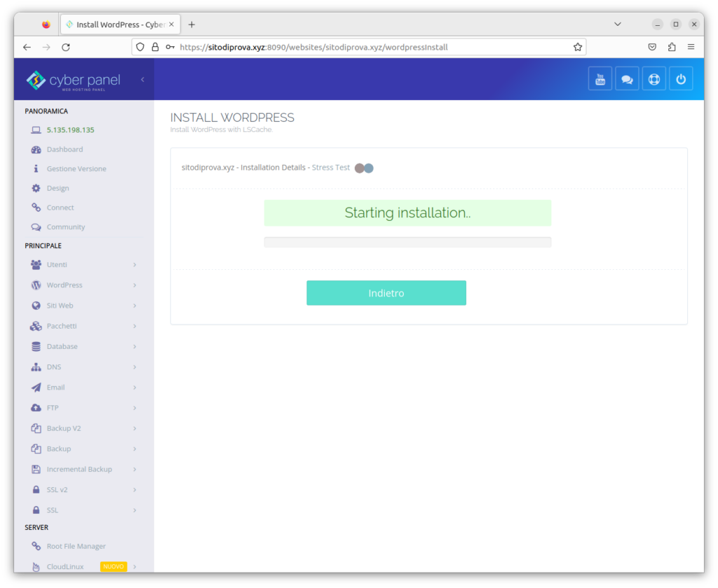718x588 pixels.
Task: Click the Connect link icon
Action: pos(36,207)
